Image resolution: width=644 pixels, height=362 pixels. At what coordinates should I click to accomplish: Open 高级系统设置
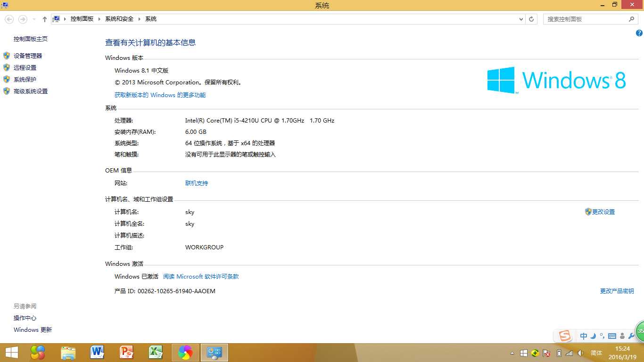[31, 91]
